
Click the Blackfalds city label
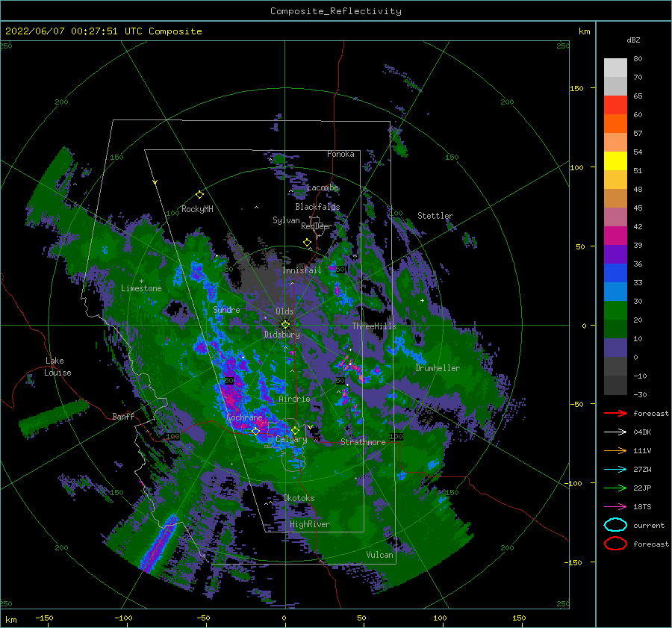[x=317, y=207]
